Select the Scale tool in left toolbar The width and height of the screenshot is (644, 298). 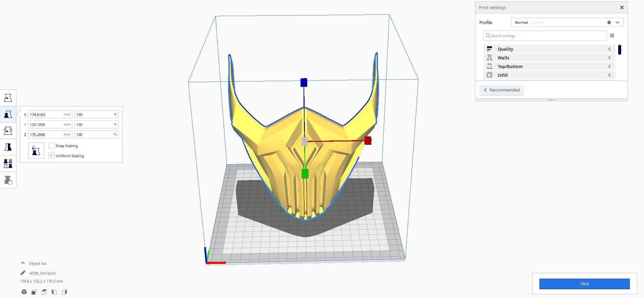tap(8, 114)
